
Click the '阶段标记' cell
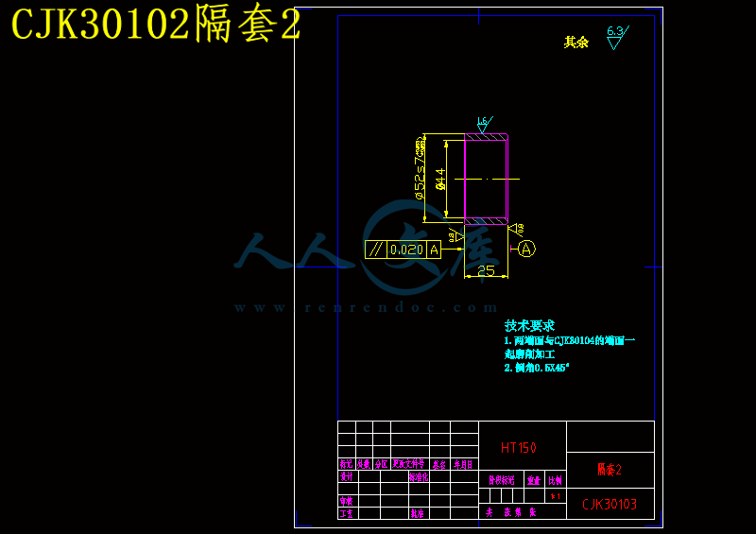[502, 480]
